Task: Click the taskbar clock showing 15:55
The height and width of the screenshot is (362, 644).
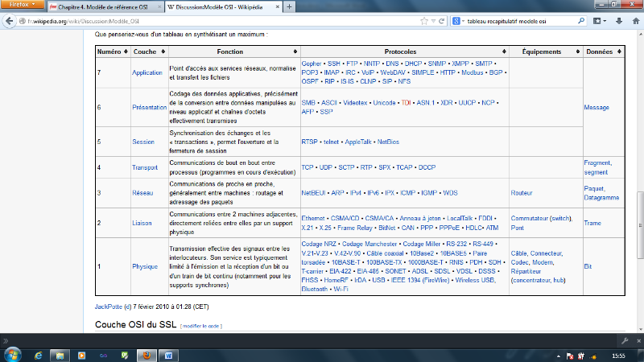Action: click(618, 356)
